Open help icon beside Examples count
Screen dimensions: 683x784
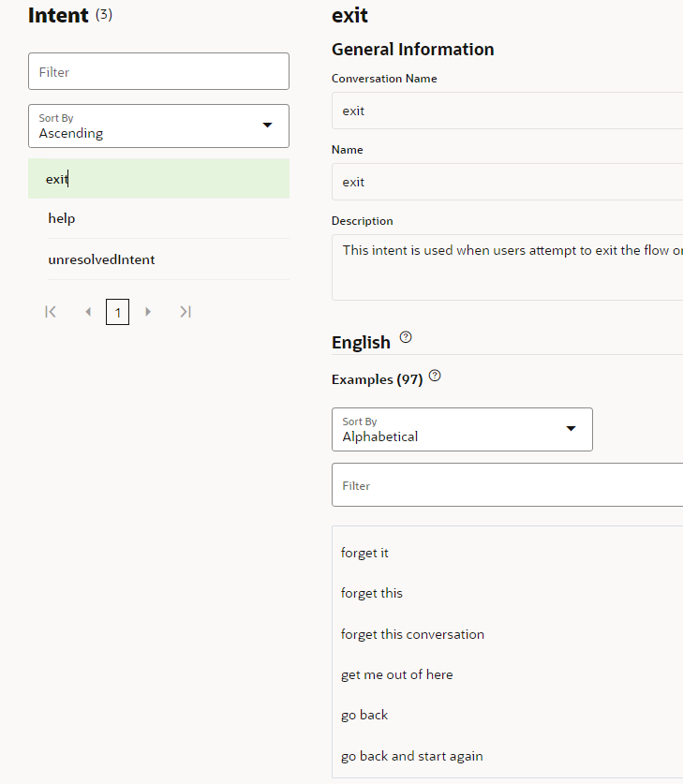(x=435, y=377)
